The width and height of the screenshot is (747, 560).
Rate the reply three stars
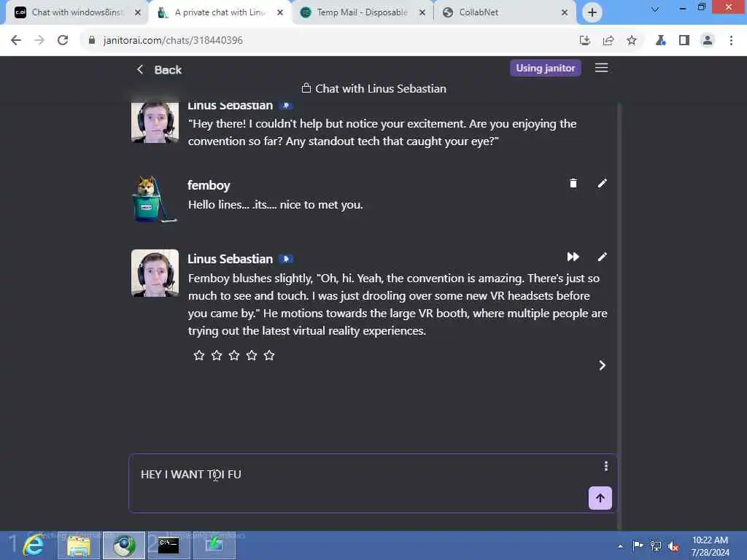[234, 355]
